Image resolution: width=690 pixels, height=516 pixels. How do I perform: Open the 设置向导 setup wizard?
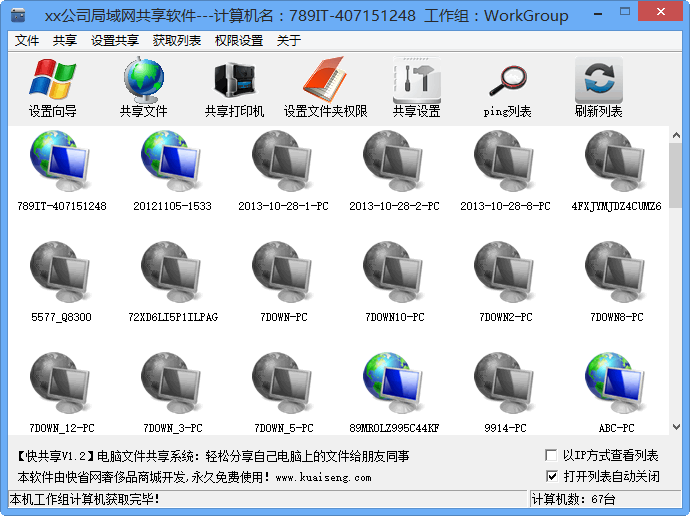coord(52,88)
